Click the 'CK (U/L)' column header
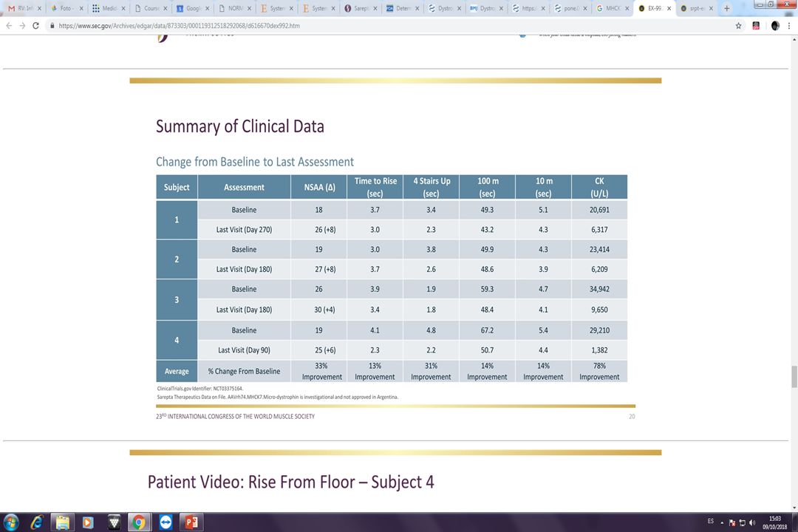 tap(599, 188)
